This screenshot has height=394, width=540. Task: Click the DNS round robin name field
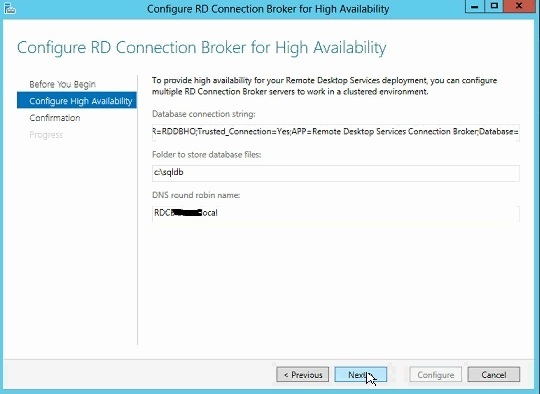(336, 214)
